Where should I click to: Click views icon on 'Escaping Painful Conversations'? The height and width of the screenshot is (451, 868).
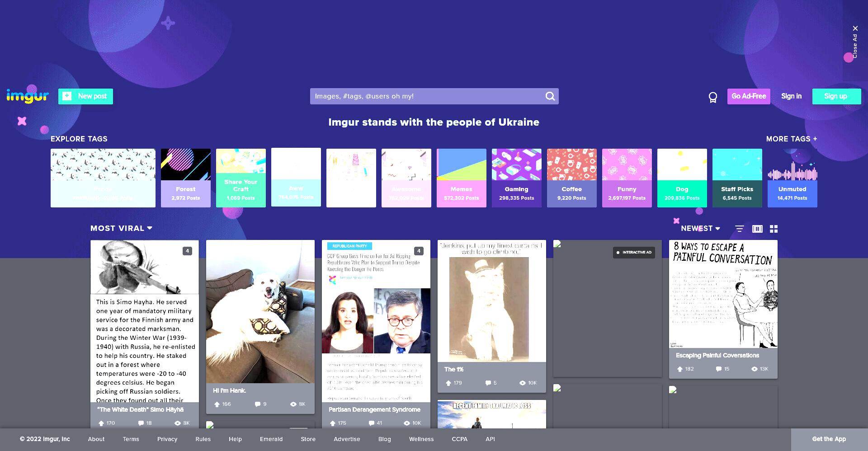click(x=755, y=369)
